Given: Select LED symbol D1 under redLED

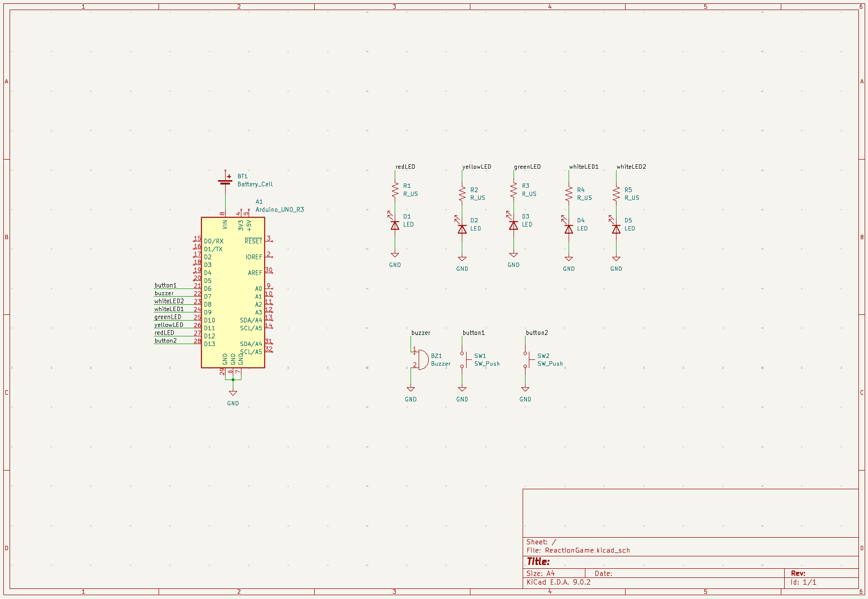Looking at the screenshot, I should click(x=394, y=225).
